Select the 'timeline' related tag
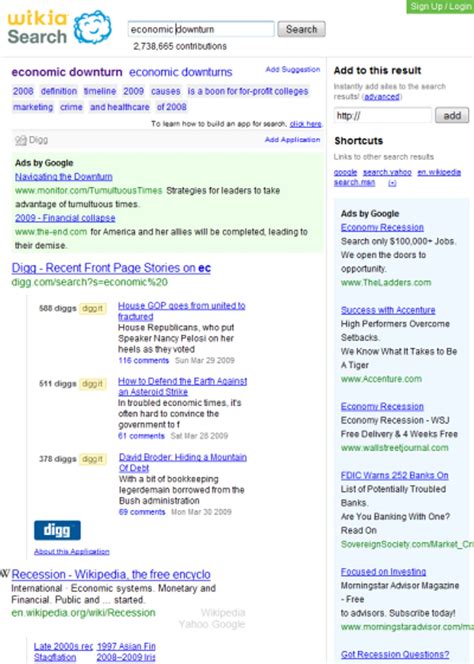The image size is (474, 664). tap(100, 91)
